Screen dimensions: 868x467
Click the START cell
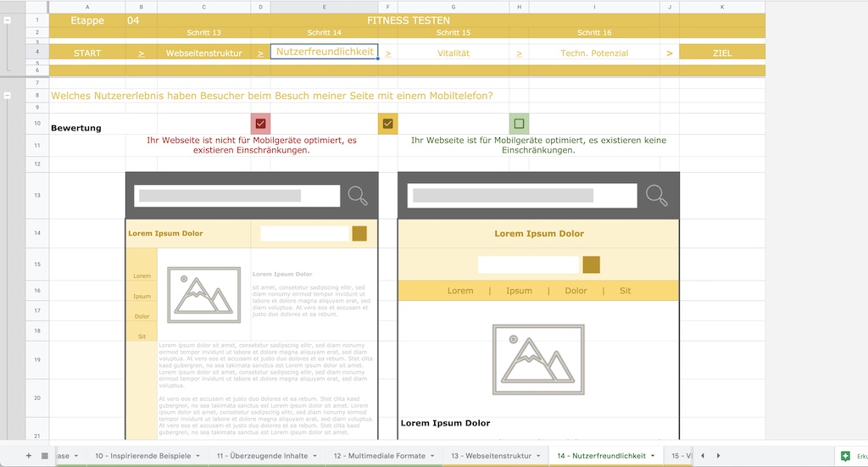tap(87, 53)
